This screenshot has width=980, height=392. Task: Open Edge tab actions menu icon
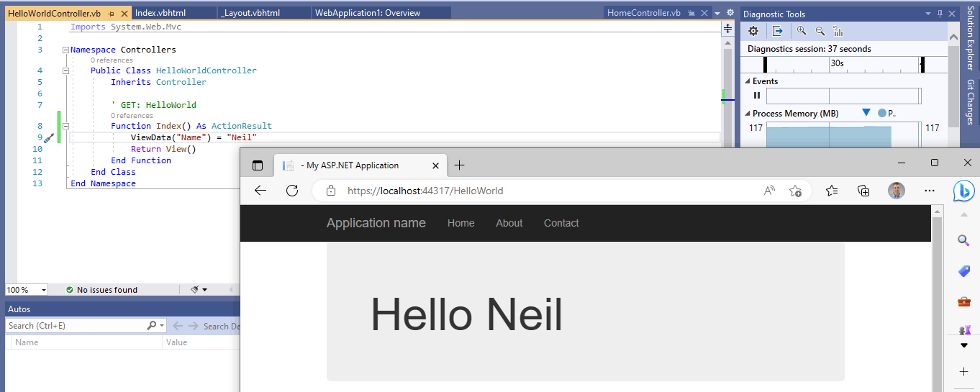click(258, 165)
